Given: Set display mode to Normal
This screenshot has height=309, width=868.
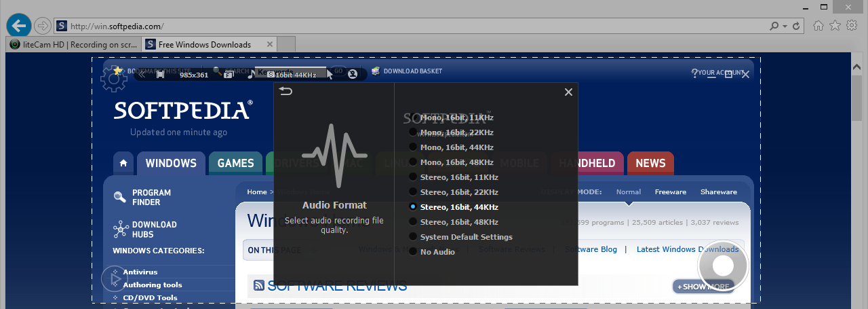Looking at the screenshot, I should click(x=629, y=192).
